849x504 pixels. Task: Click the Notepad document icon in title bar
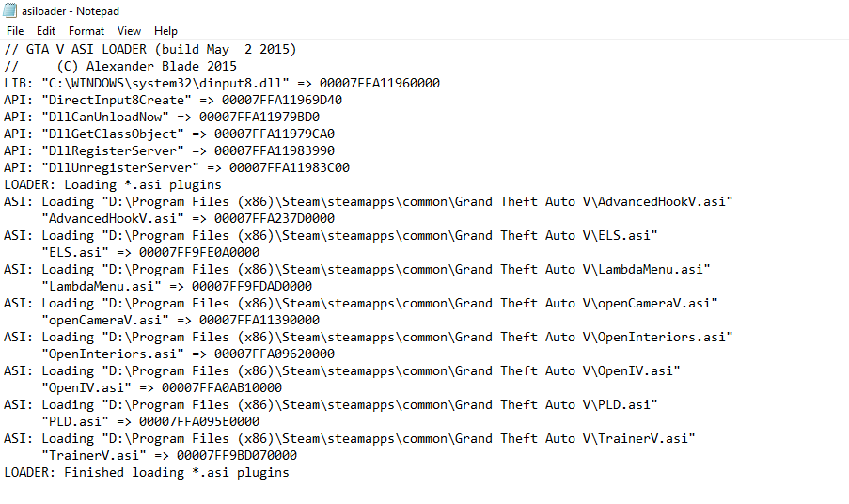pos(8,10)
